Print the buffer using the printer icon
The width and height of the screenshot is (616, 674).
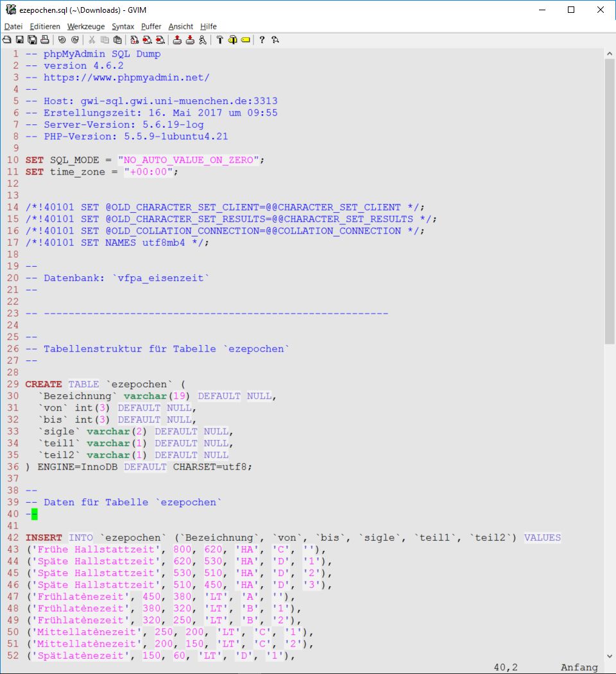(45, 40)
